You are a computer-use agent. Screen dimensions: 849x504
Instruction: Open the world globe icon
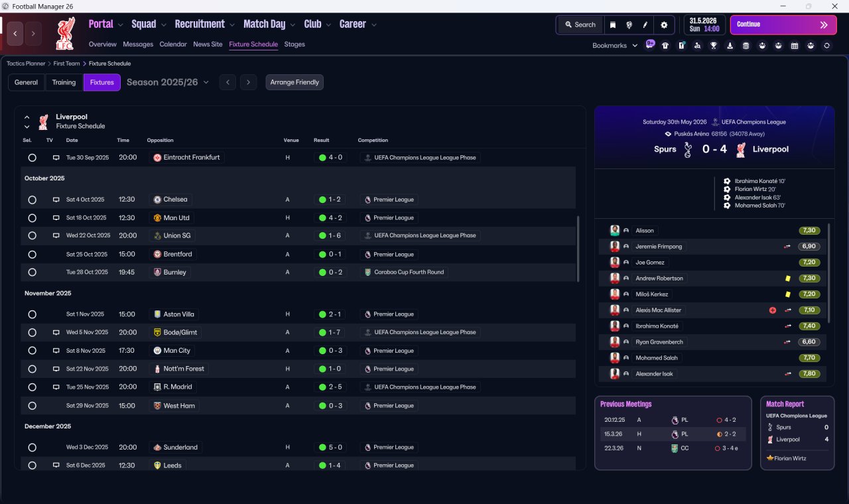coord(629,25)
